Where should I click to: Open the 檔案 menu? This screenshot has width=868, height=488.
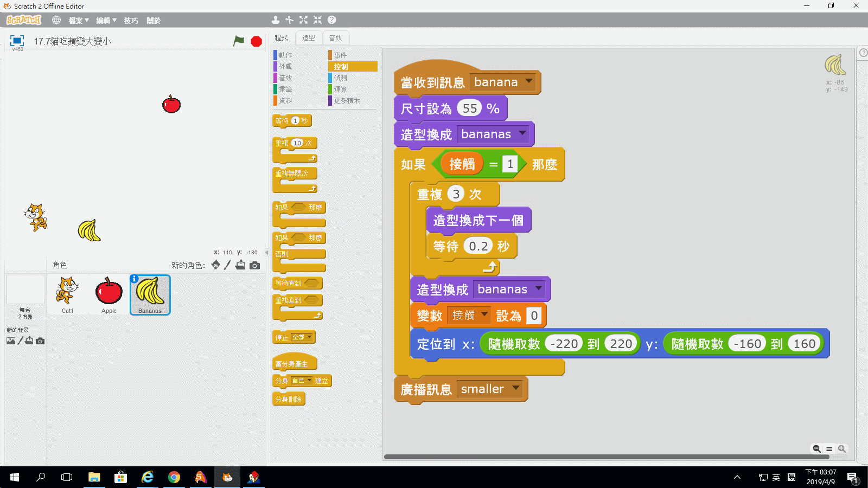coord(79,21)
